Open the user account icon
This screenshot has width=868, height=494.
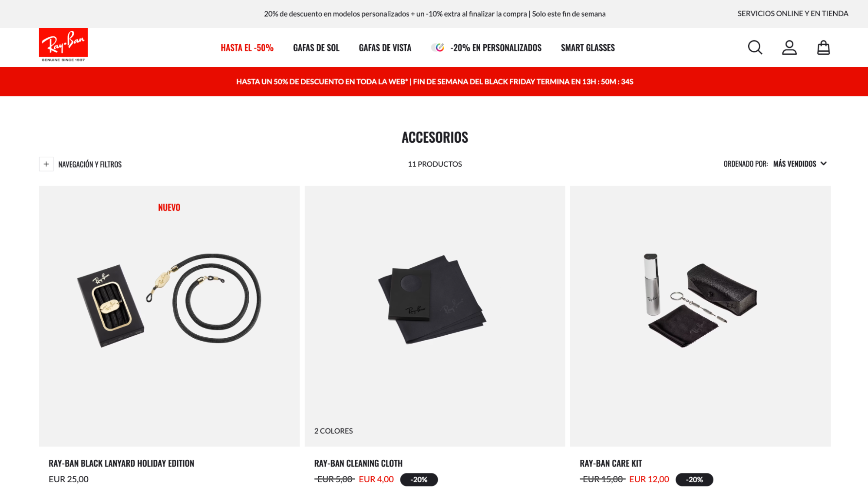(789, 47)
